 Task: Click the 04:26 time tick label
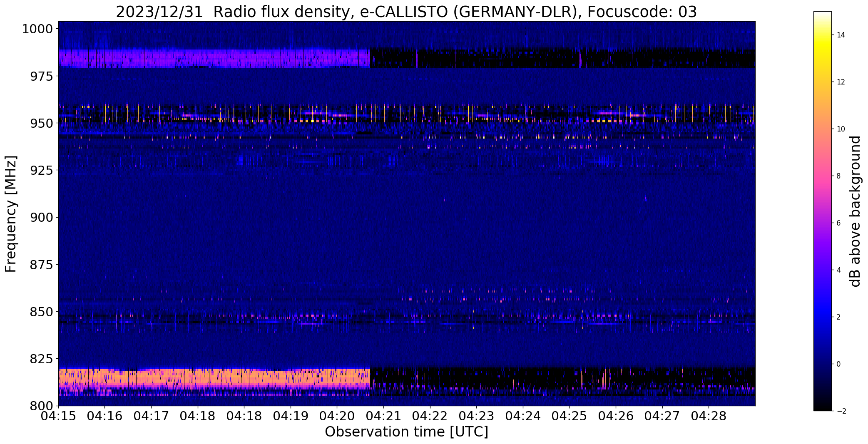click(x=616, y=416)
